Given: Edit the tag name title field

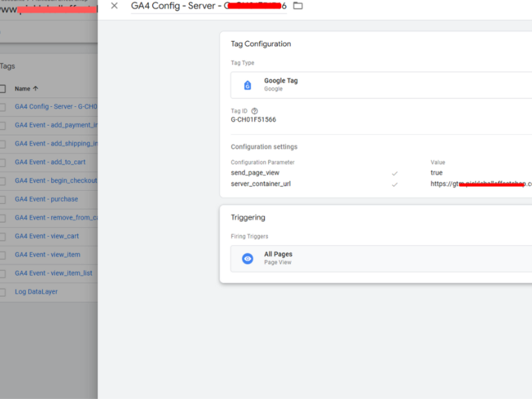Looking at the screenshot, I should (209, 6).
